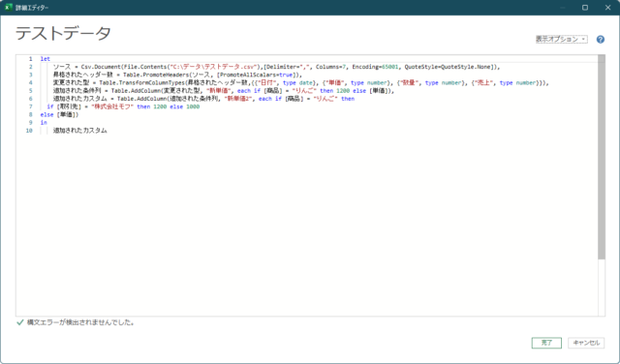Viewport: 620px width, 364px height.
Task: Click line number 10 in the gutter
Action: coord(29,130)
